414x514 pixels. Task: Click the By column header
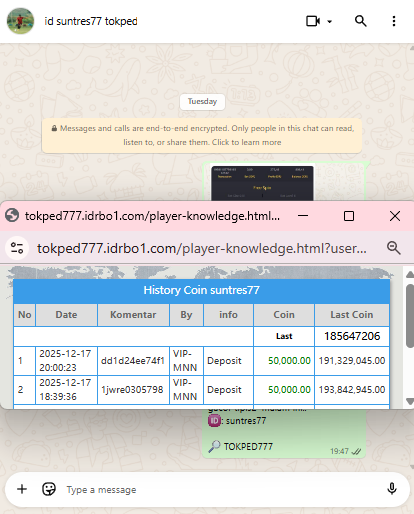[186, 315]
